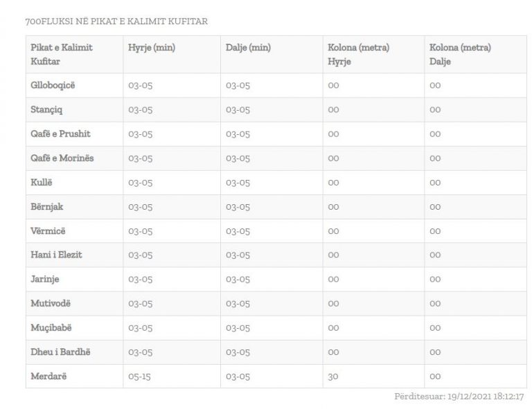Viewport: 532px width, 409px height.
Task: Click the Merdarë row name
Action: point(48,376)
